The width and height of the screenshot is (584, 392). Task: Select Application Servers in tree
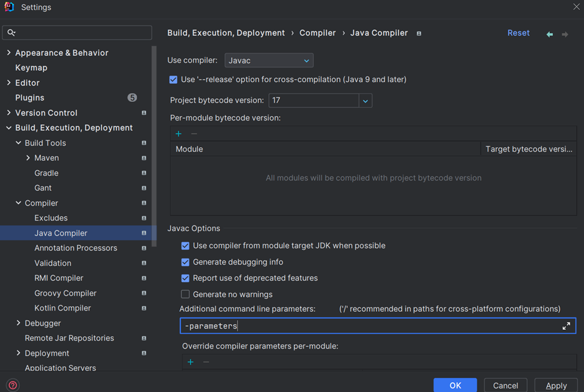(x=60, y=368)
